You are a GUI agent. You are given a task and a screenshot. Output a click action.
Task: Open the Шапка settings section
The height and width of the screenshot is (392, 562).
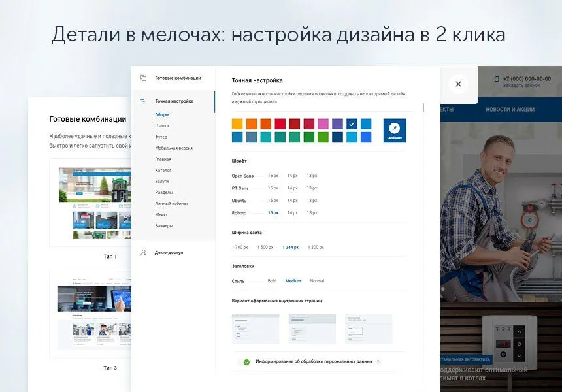162,125
